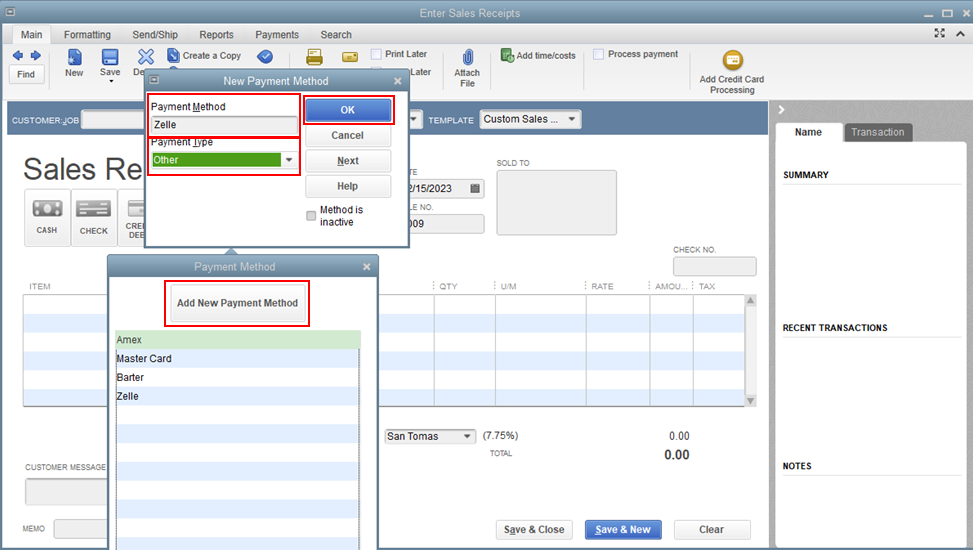The image size is (973, 550).
Task: Click Add New Payment Method button
Action: pyautogui.click(x=237, y=303)
